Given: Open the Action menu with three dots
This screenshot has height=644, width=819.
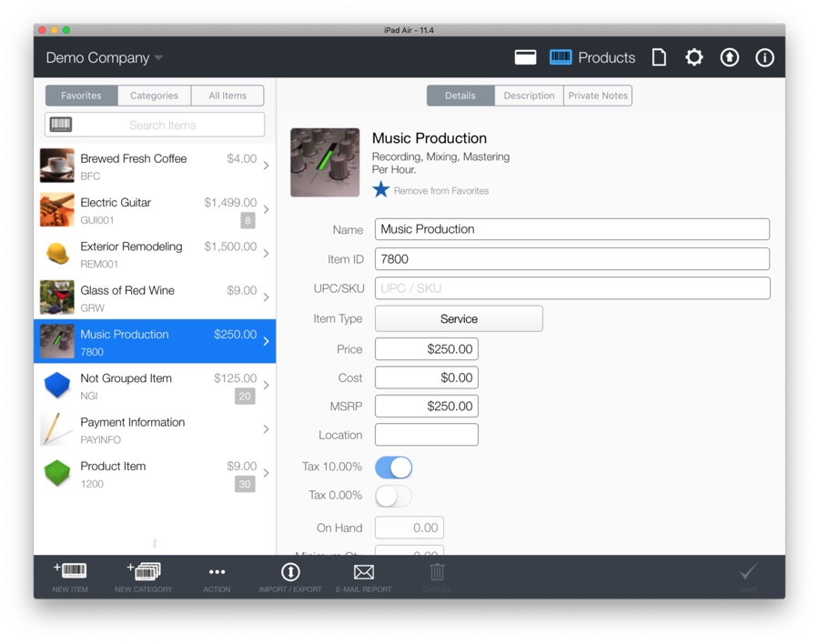Looking at the screenshot, I should pos(217,572).
